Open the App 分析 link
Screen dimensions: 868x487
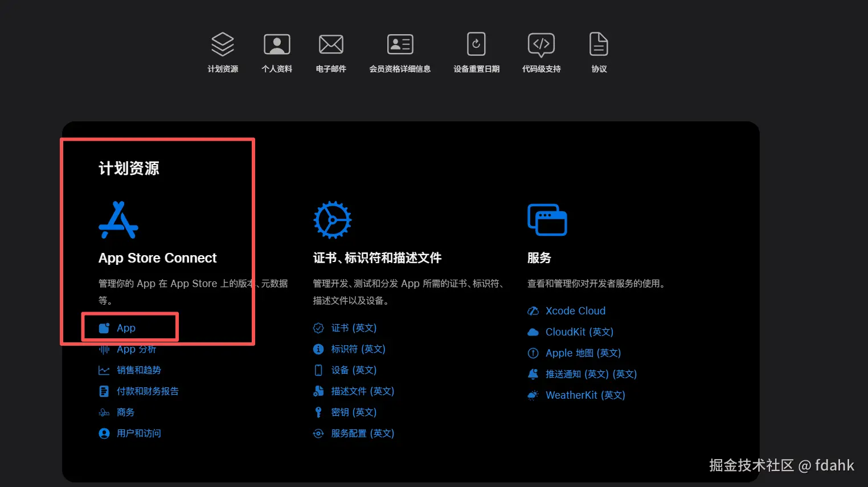pyautogui.click(x=136, y=349)
